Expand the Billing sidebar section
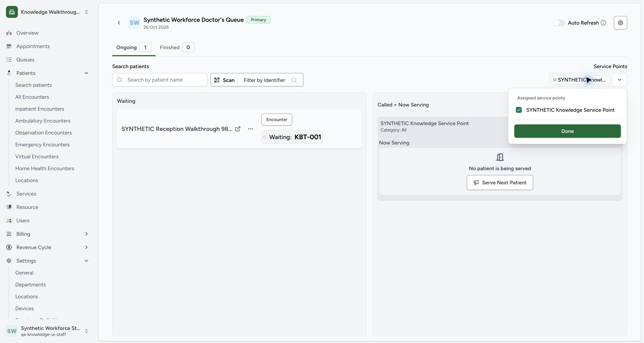Screen dimensions: 644x343 (x=86, y=234)
